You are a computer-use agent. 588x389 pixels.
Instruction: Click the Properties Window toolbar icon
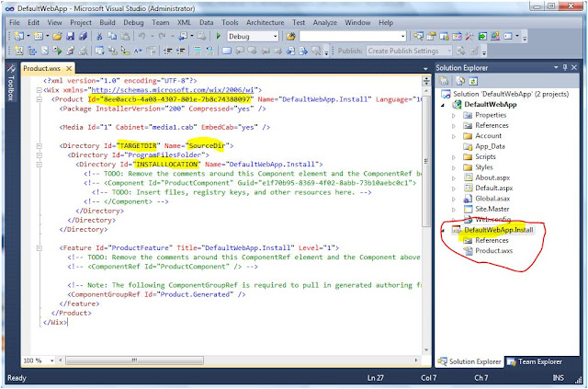(431, 37)
